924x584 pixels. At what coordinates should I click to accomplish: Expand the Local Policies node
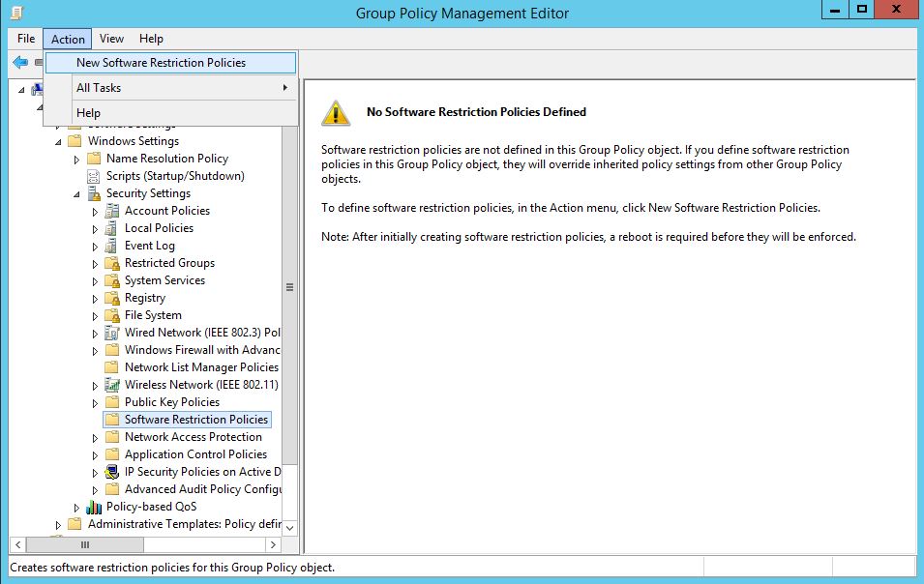coord(95,229)
